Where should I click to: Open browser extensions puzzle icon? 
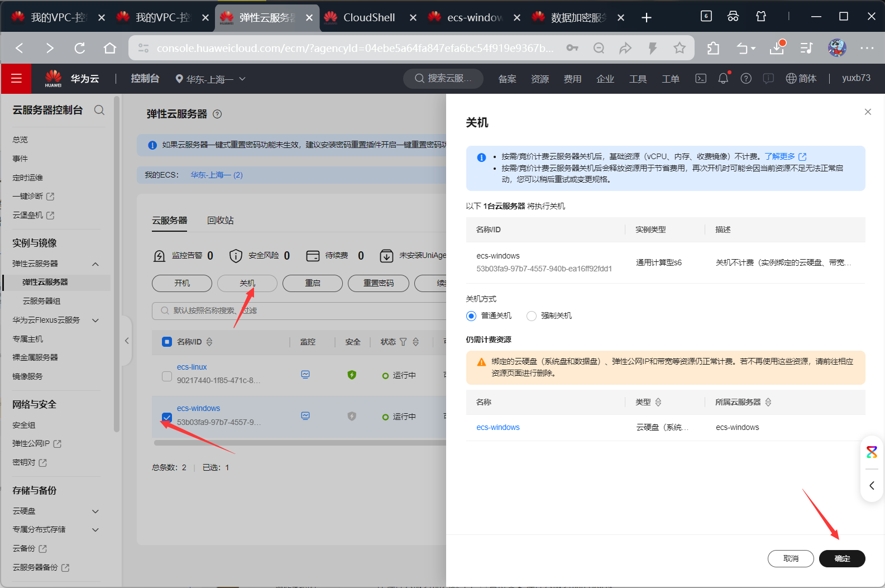(x=713, y=49)
